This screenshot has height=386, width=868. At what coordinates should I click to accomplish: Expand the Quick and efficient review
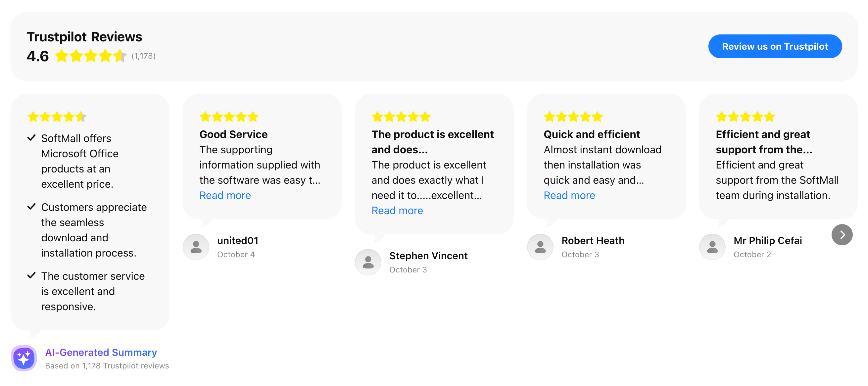569,195
